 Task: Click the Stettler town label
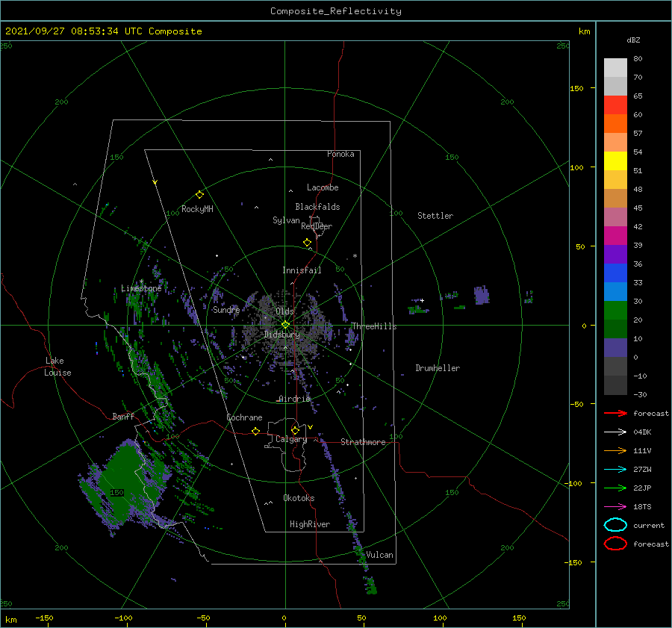pyautogui.click(x=435, y=216)
